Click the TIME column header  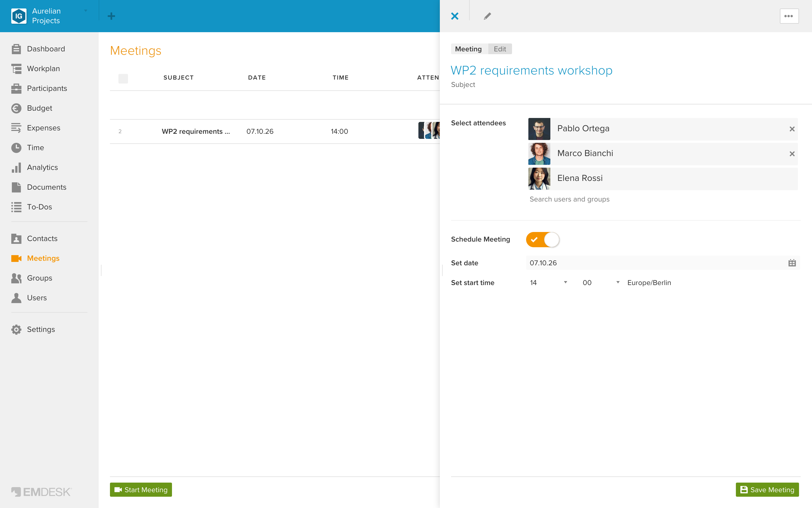(341, 78)
